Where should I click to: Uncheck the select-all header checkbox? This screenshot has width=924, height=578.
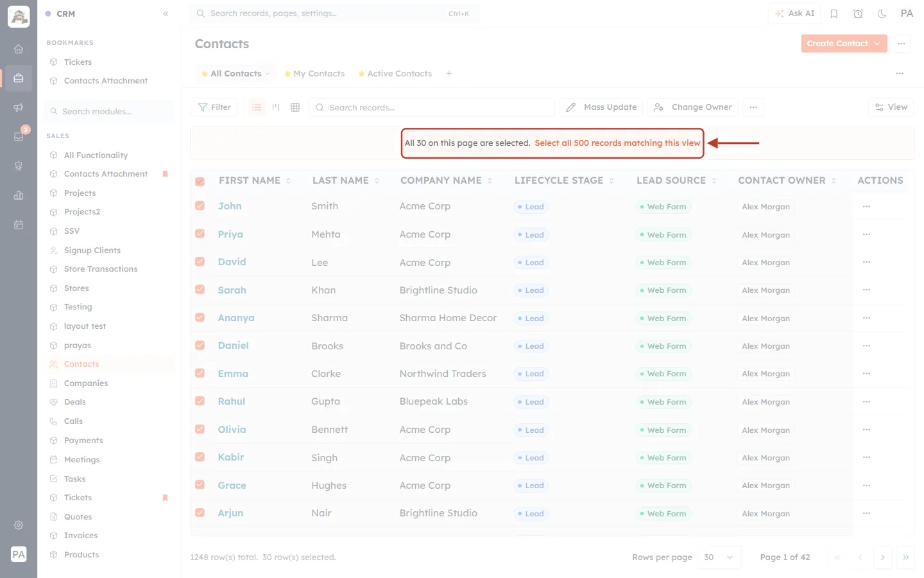pyautogui.click(x=200, y=182)
